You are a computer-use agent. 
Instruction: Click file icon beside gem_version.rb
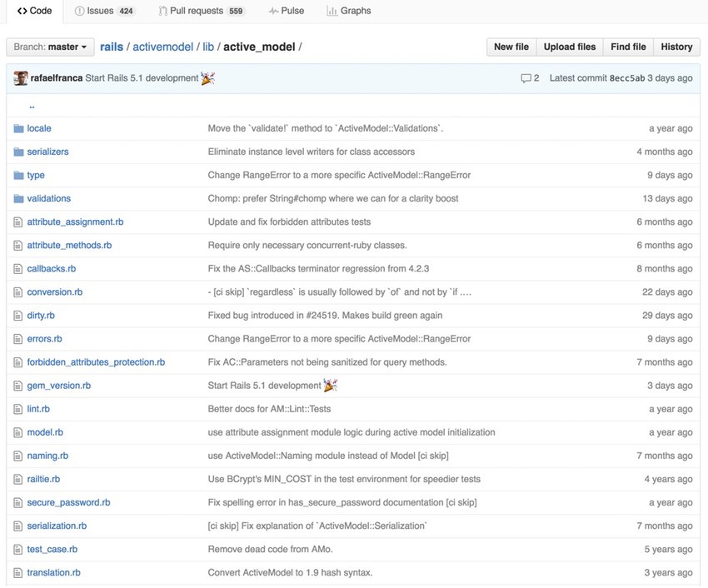[18, 386]
